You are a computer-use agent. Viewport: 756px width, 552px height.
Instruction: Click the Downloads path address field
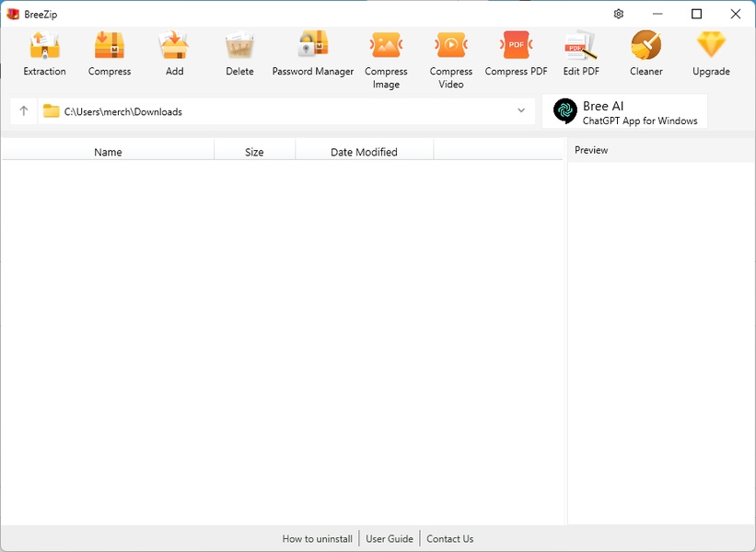pyautogui.click(x=276, y=111)
